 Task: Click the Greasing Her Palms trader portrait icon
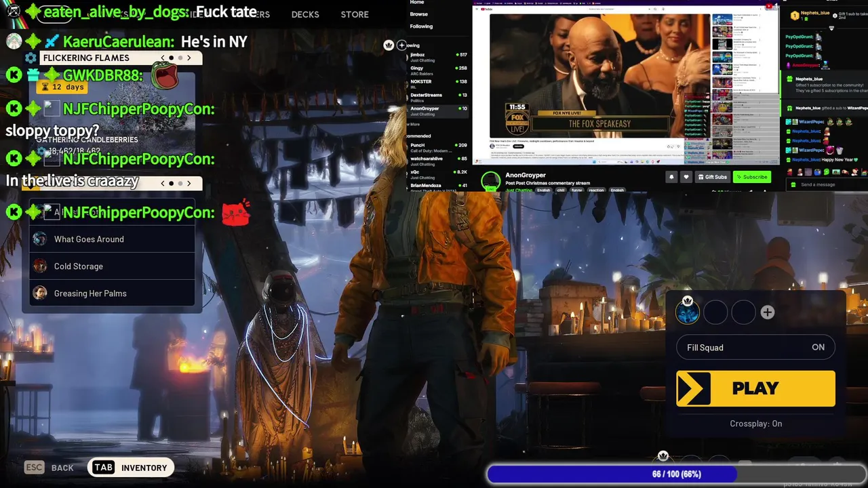[x=40, y=293]
